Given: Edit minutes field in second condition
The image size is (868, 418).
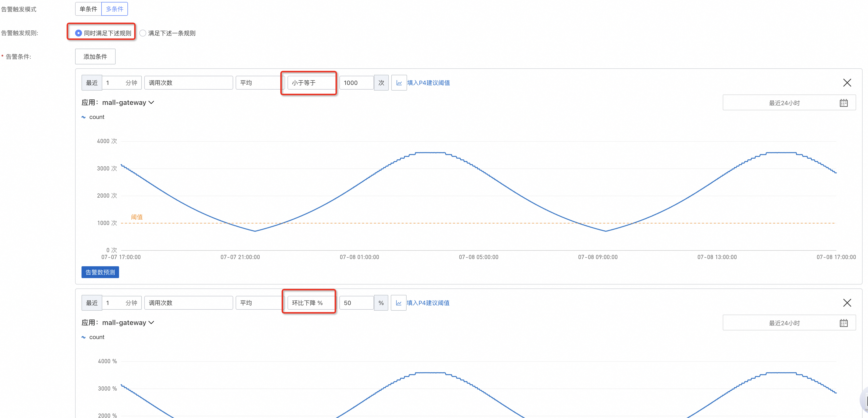Looking at the screenshot, I should point(122,303).
